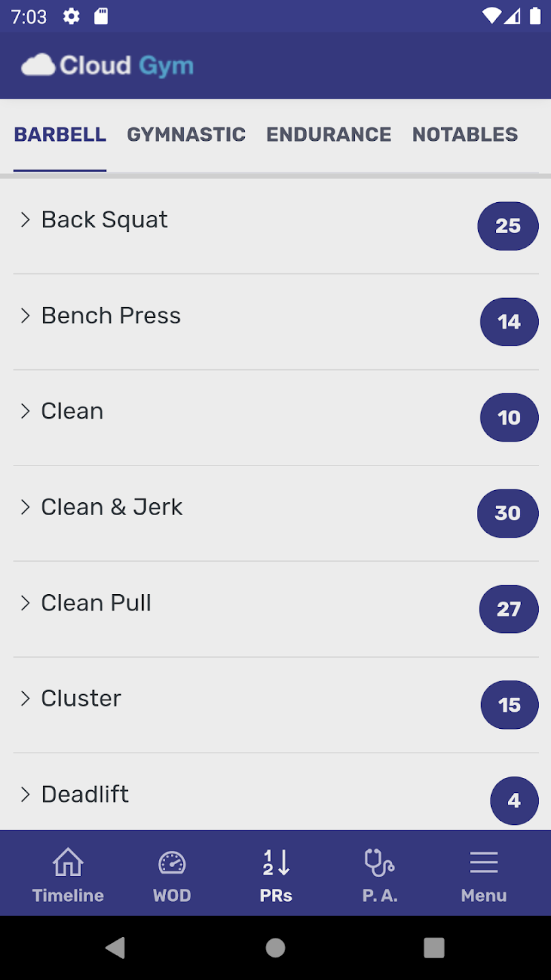The width and height of the screenshot is (551, 980).
Task: Select the PRs sort icon
Action: click(276, 863)
